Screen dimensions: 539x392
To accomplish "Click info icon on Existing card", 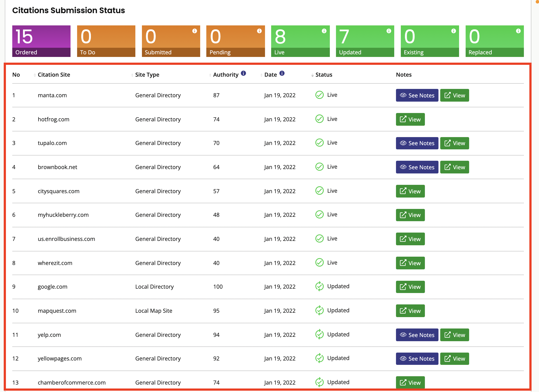I will 453,31.
